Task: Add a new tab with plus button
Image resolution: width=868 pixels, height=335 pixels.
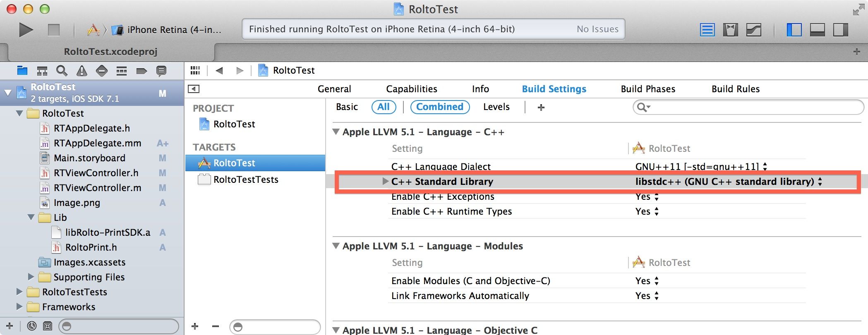Action: coord(856,52)
